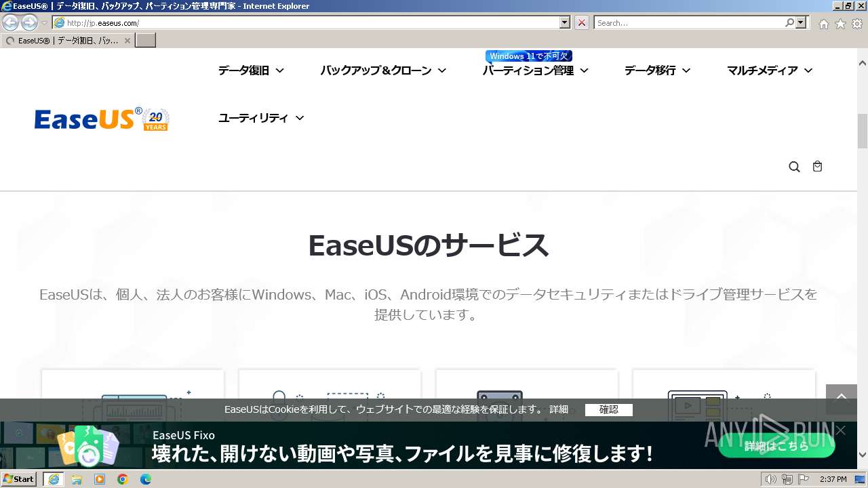Viewport: 868px width, 488px height.
Task: Open cookie 詳細 link
Action: coord(559,409)
